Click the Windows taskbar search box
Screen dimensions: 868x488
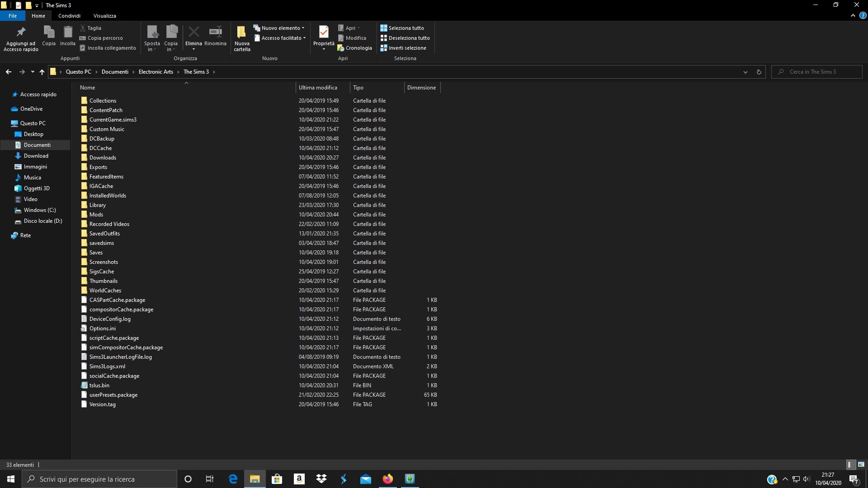tap(99, 479)
